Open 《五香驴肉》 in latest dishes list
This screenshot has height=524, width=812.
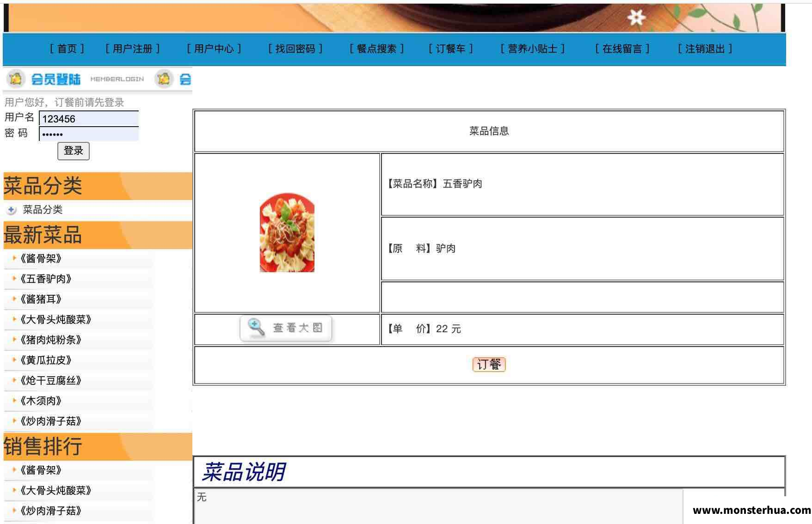coord(45,279)
